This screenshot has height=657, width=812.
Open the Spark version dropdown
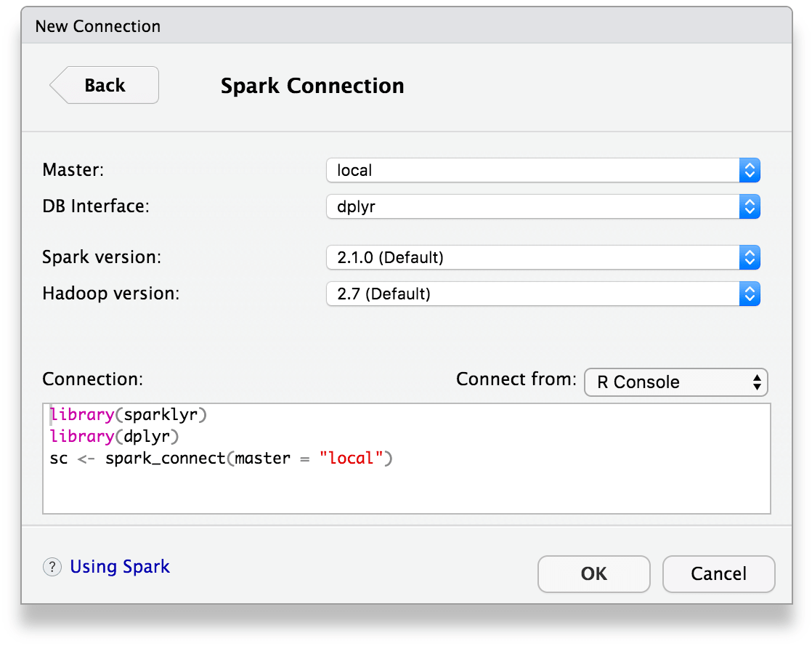tap(508, 257)
